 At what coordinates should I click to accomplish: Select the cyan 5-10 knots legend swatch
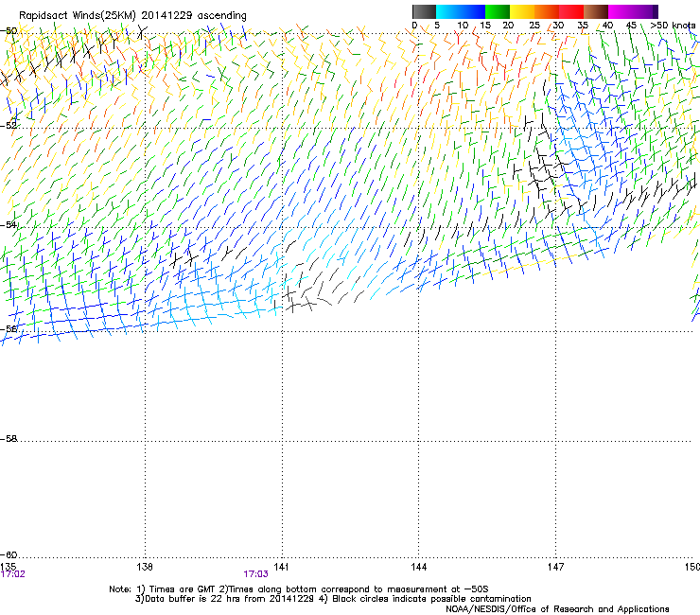click(448, 11)
